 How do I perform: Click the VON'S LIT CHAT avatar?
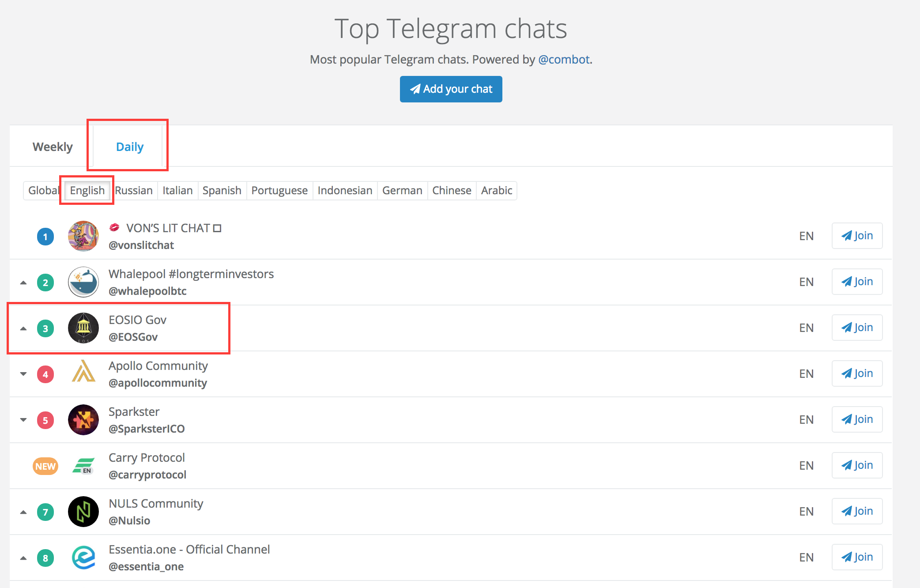pyautogui.click(x=83, y=236)
